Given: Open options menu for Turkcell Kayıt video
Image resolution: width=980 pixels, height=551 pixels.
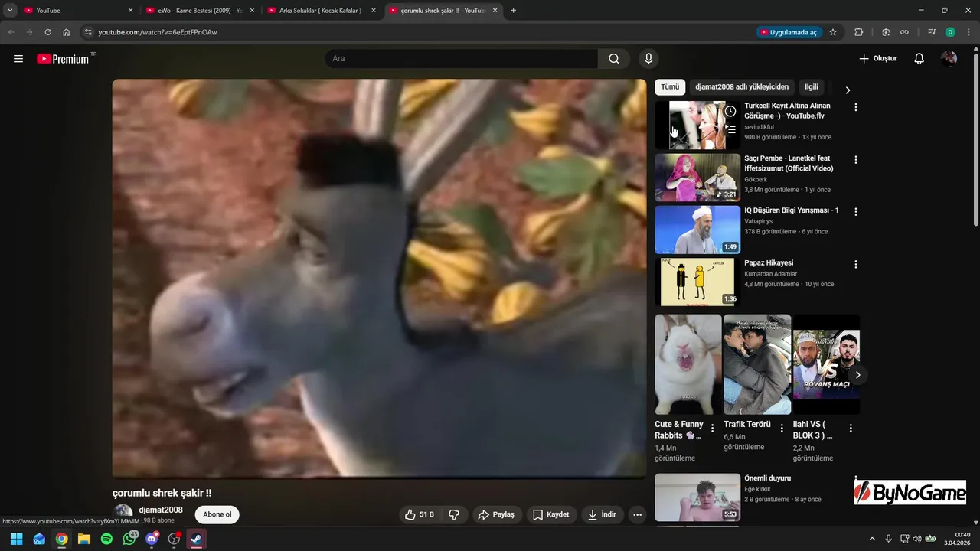Looking at the screenshot, I should [x=856, y=107].
